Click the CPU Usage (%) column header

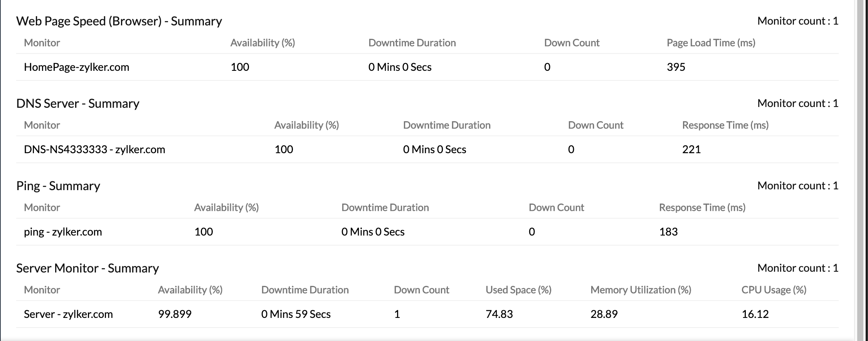774,290
